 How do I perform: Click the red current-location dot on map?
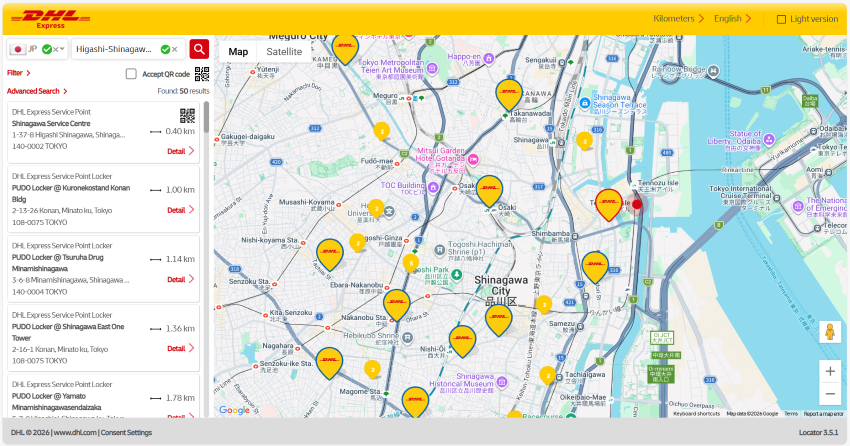637,204
